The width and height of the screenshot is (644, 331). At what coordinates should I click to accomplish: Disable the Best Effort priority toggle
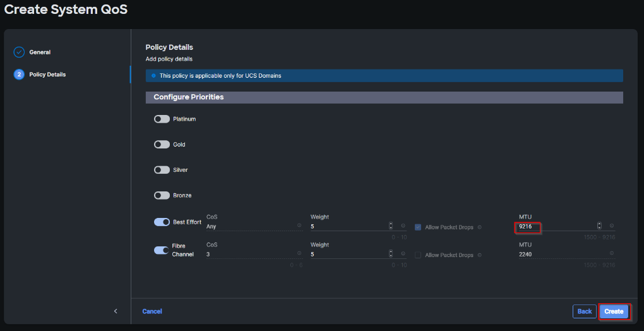pyautogui.click(x=162, y=222)
